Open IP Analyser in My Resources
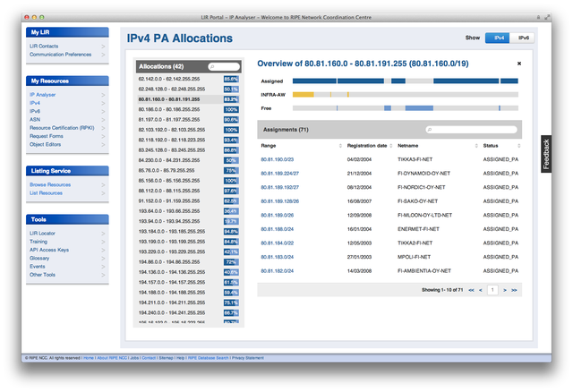Screen dimensions: 573x392 click(x=42, y=95)
